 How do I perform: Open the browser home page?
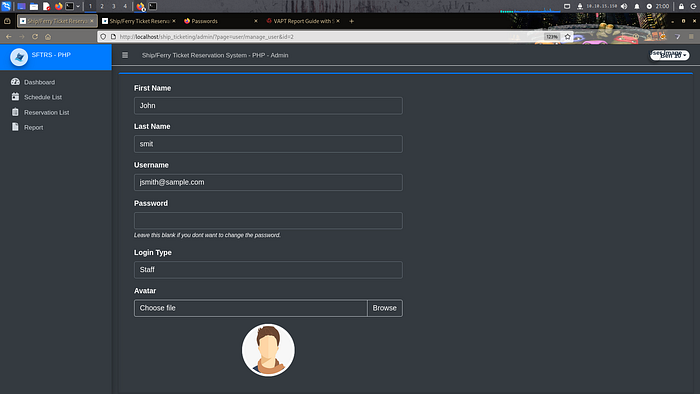point(48,37)
